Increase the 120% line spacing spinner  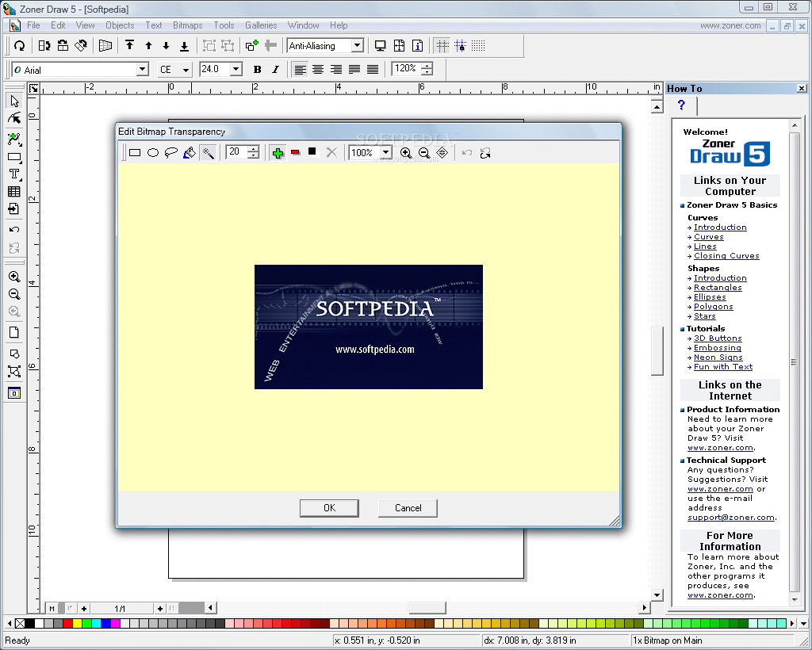click(427, 65)
